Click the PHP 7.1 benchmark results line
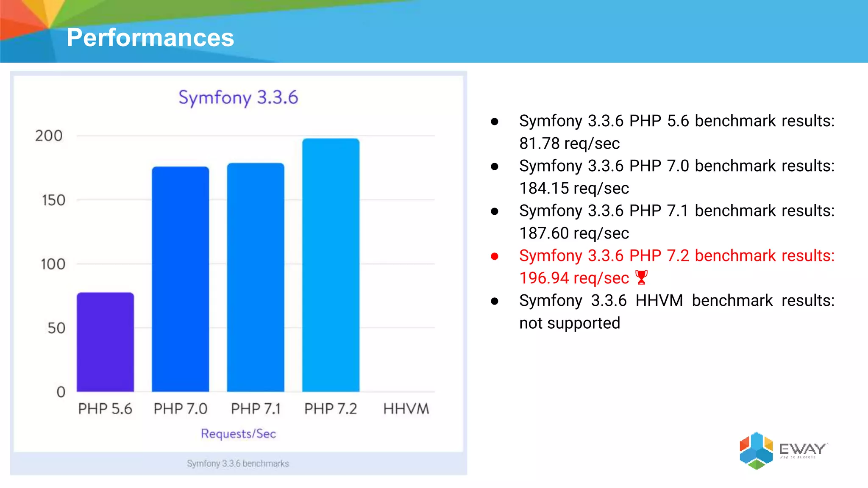 coord(677,211)
